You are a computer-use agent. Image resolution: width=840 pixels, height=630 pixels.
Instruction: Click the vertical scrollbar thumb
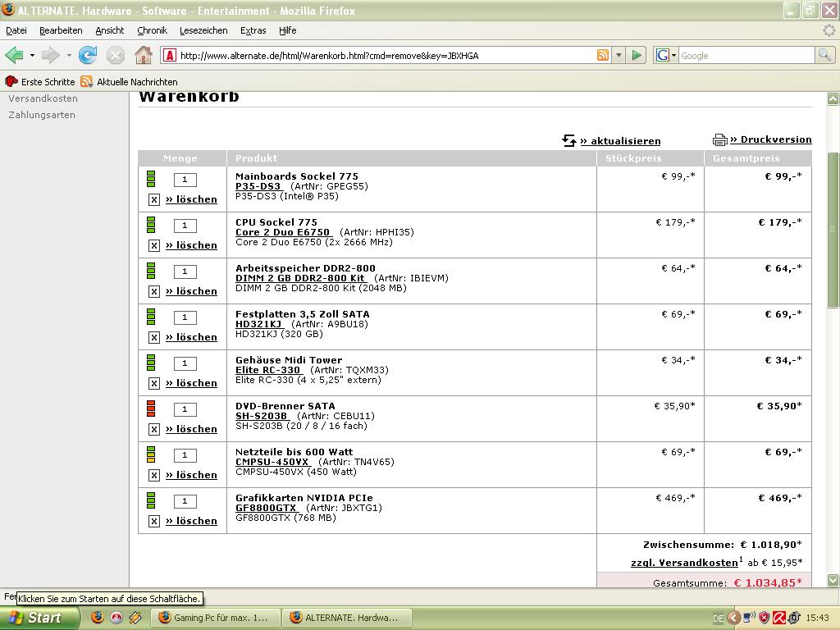[x=833, y=230]
